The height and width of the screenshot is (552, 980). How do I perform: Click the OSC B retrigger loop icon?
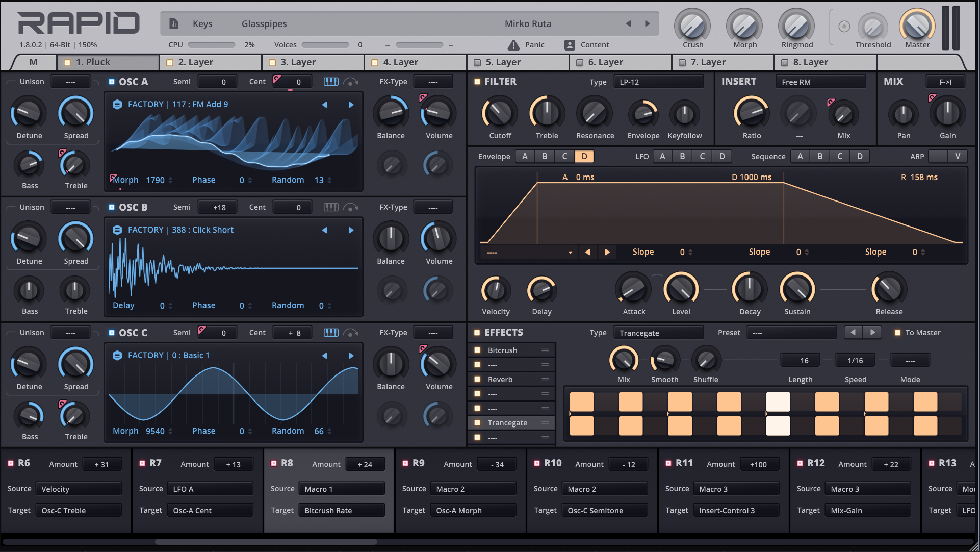[351, 207]
